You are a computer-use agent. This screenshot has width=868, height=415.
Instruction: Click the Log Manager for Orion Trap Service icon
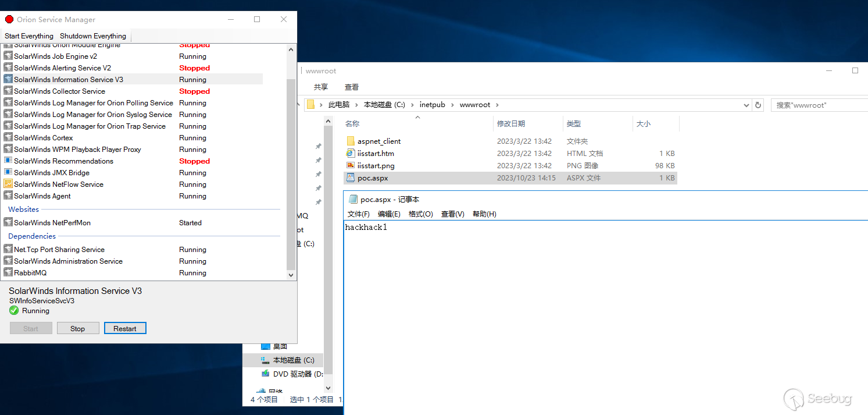click(x=8, y=126)
